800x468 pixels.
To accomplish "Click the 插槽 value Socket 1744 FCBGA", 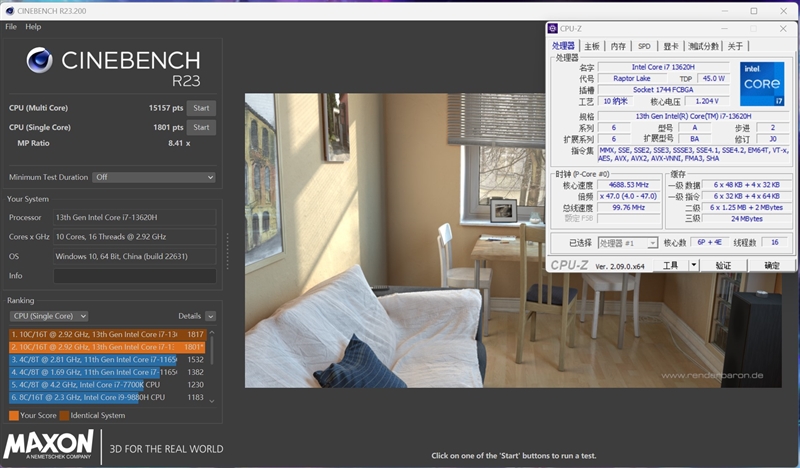I will pyautogui.click(x=663, y=89).
